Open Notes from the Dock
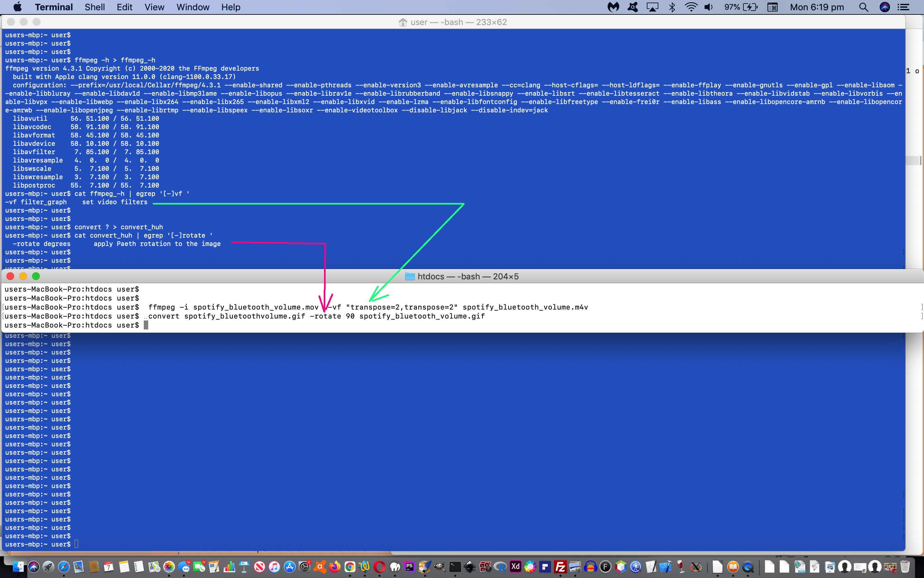The image size is (924, 578). 124,566
